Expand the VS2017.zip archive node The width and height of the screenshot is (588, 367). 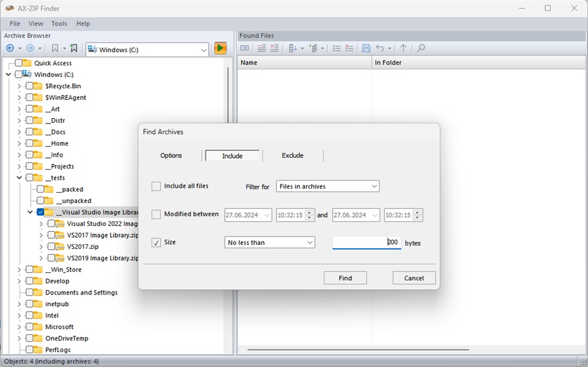click(41, 247)
